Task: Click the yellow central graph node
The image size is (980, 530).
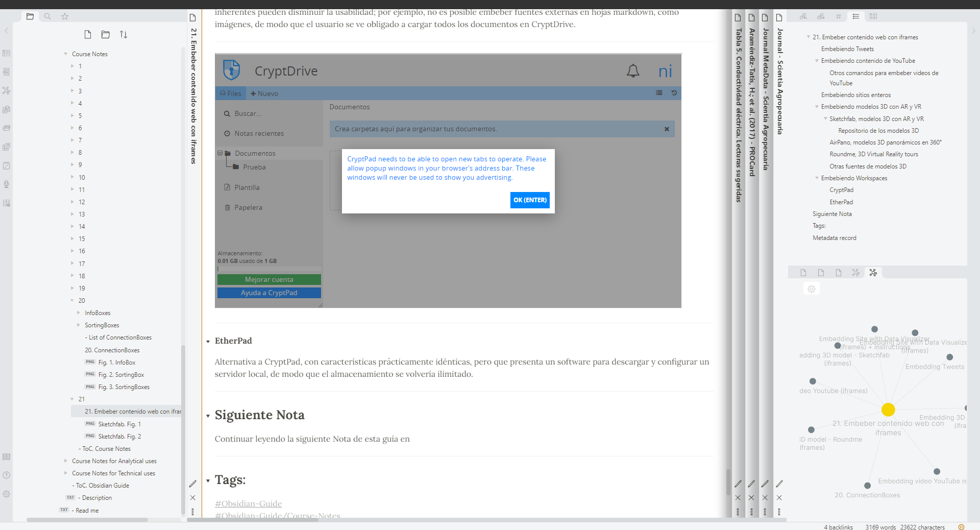Action: 888,409
